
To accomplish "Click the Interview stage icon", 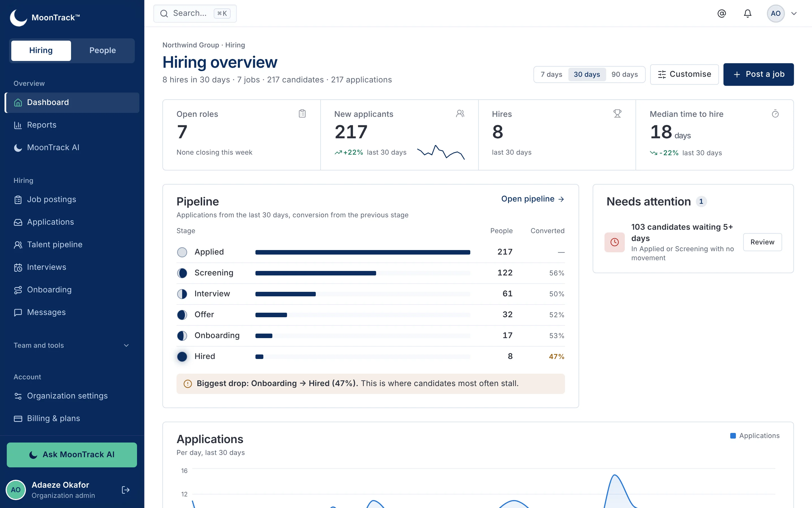I will [182, 294].
